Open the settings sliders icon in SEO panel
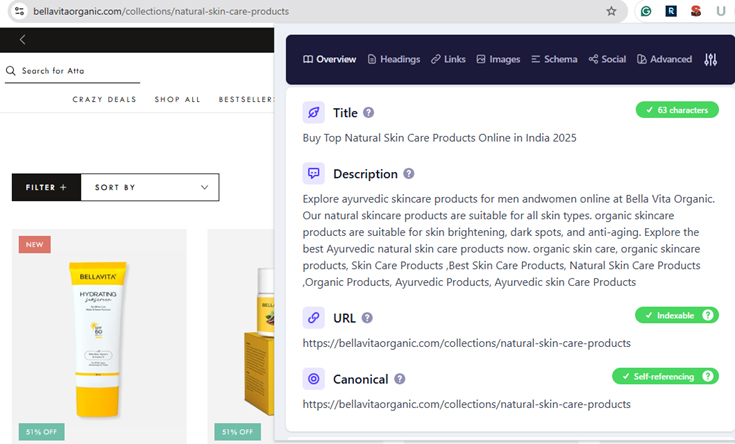Screen dimensions: 735x444 tap(711, 60)
